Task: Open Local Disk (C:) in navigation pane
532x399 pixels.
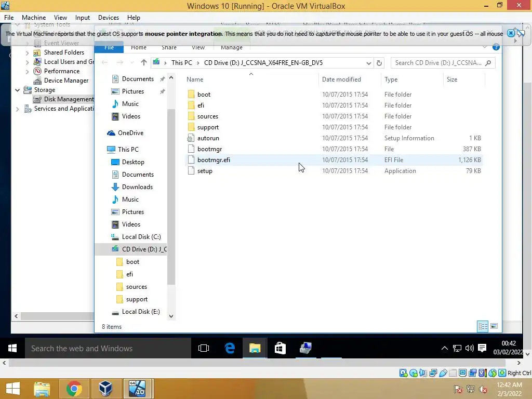Action: [141, 237]
